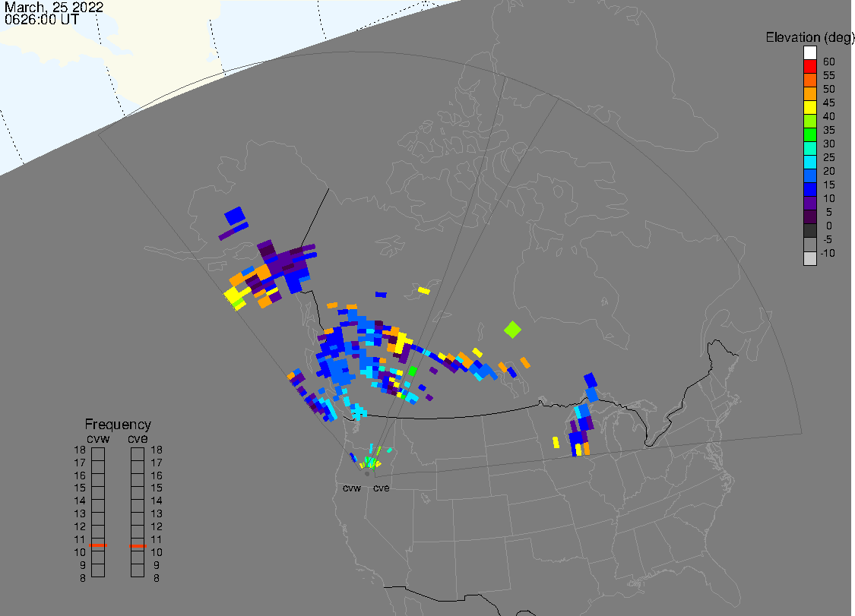Viewport: 855px width, 616px height.
Task: Click the top cell of cvw frequency bar
Action: 98,454
